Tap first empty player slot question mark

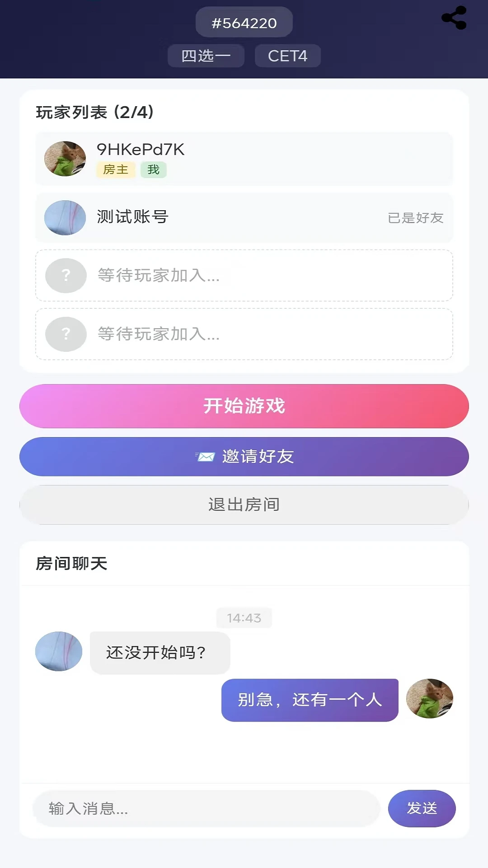66,275
